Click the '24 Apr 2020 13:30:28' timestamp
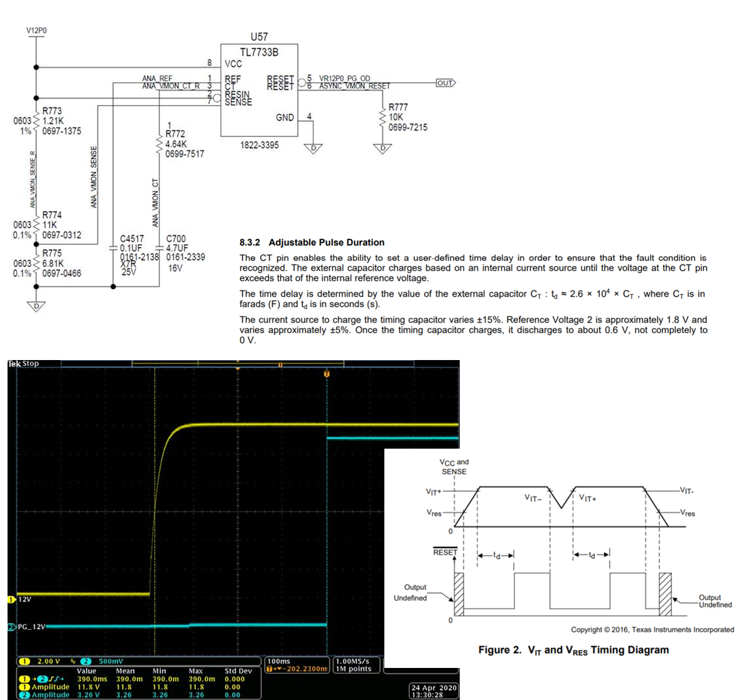The image size is (753, 700). coord(433,691)
